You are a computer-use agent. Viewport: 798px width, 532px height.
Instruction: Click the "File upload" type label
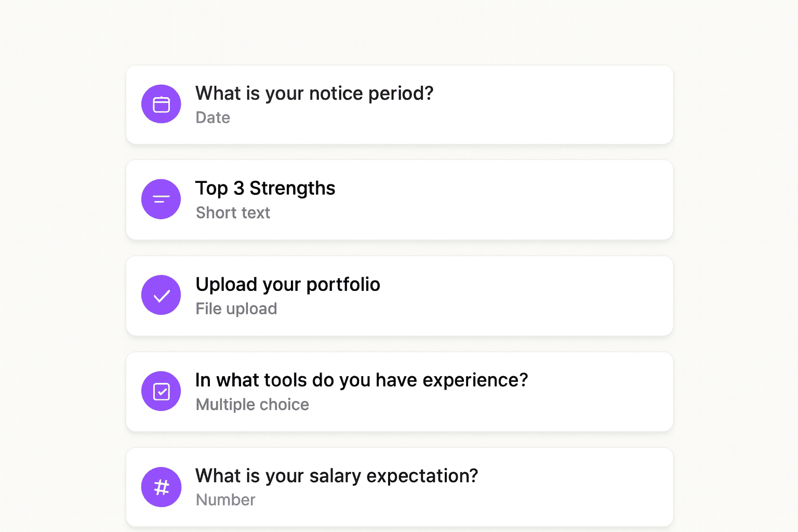(x=236, y=309)
